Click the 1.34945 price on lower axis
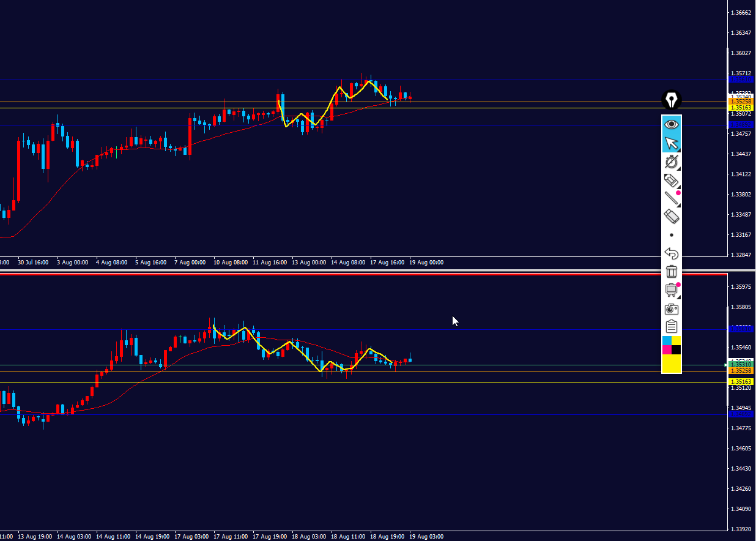756x541 pixels. 741,408
